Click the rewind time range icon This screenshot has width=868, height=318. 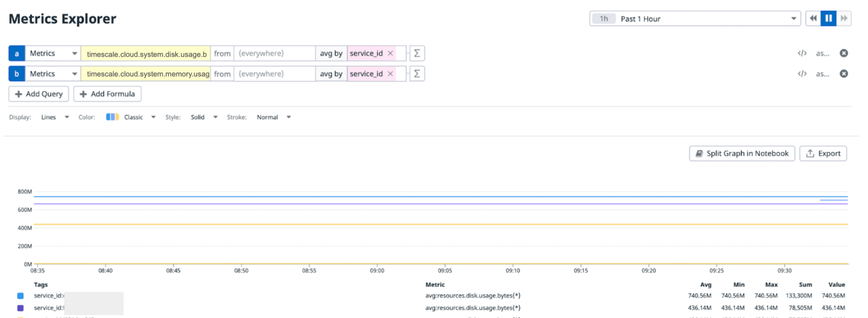click(813, 18)
